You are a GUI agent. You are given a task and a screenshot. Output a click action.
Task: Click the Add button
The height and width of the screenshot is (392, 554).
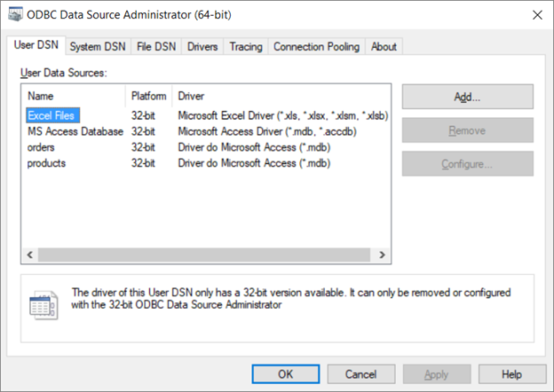[x=467, y=97]
